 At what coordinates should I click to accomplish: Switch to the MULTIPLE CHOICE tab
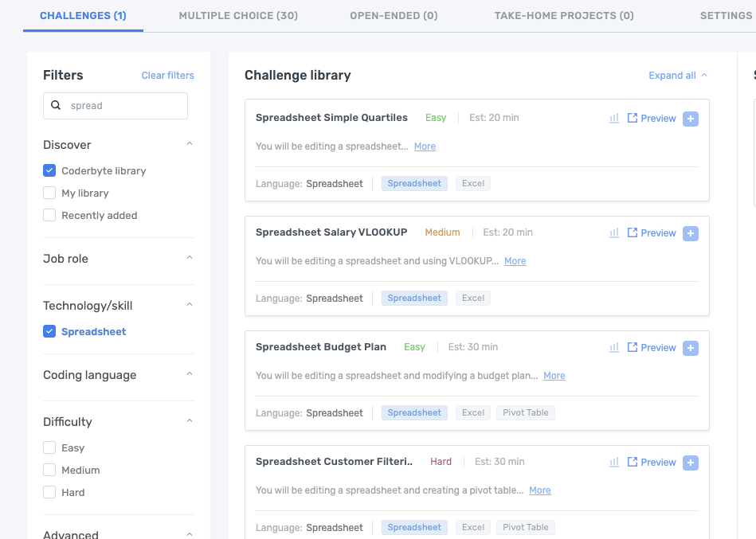coord(237,15)
